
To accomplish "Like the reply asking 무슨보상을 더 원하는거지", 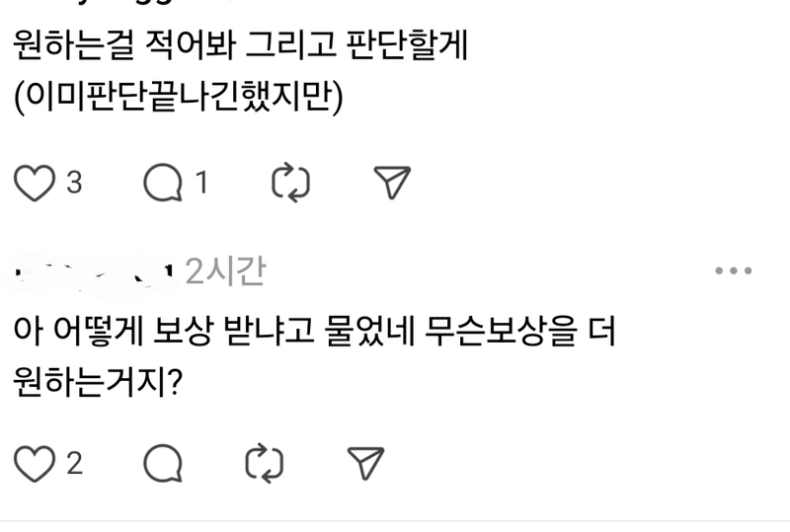I will (x=35, y=464).
